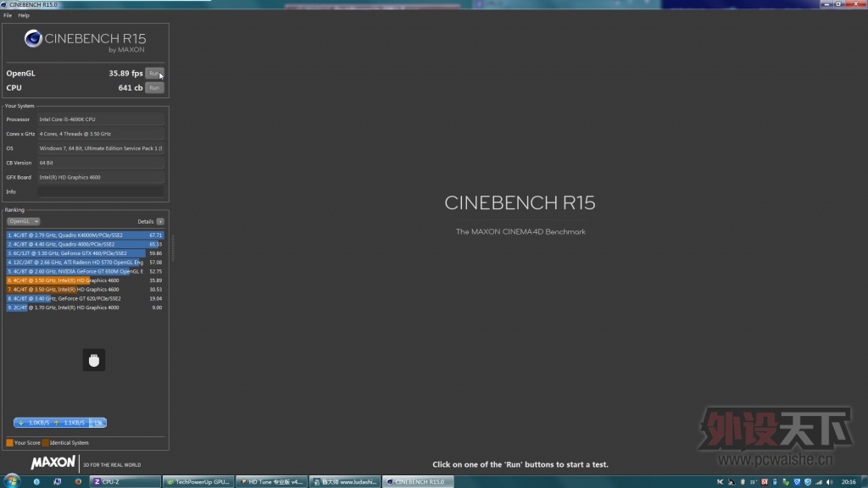This screenshot has height=488, width=868.
Task: Select ranking entry HD Graphics 4600 scoring 30.53
Action: click(85, 290)
